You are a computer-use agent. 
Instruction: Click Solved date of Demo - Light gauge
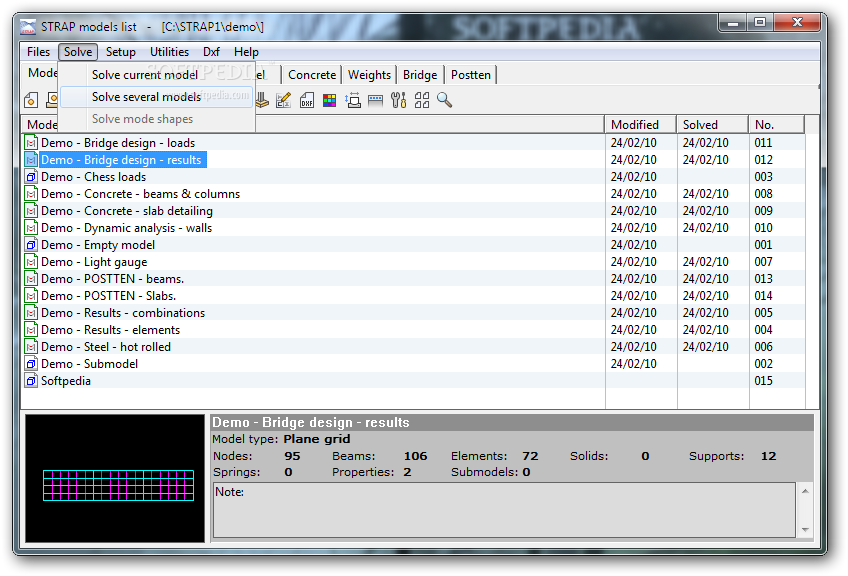pos(706,262)
